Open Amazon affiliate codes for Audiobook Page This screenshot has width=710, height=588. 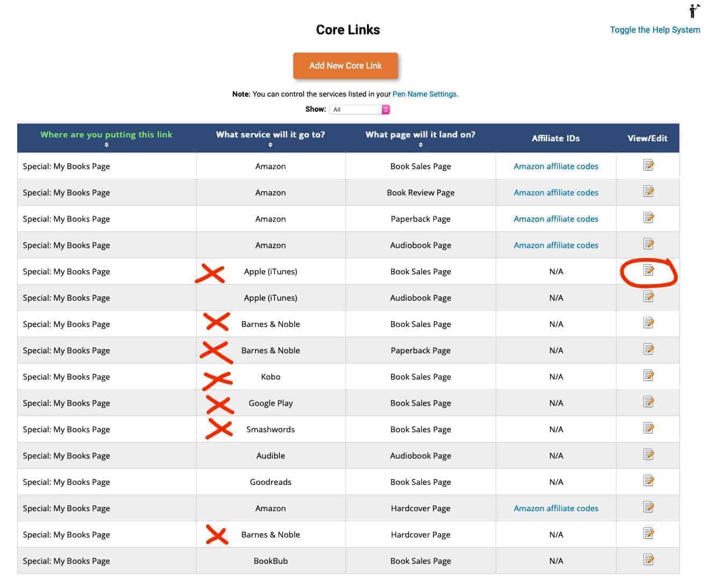pyautogui.click(x=556, y=245)
